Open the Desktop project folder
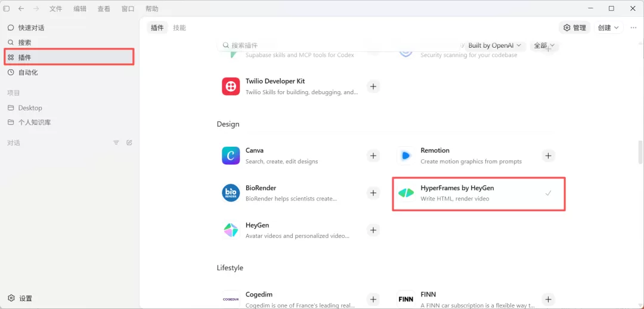644x309 pixels. tap(69, 107)
